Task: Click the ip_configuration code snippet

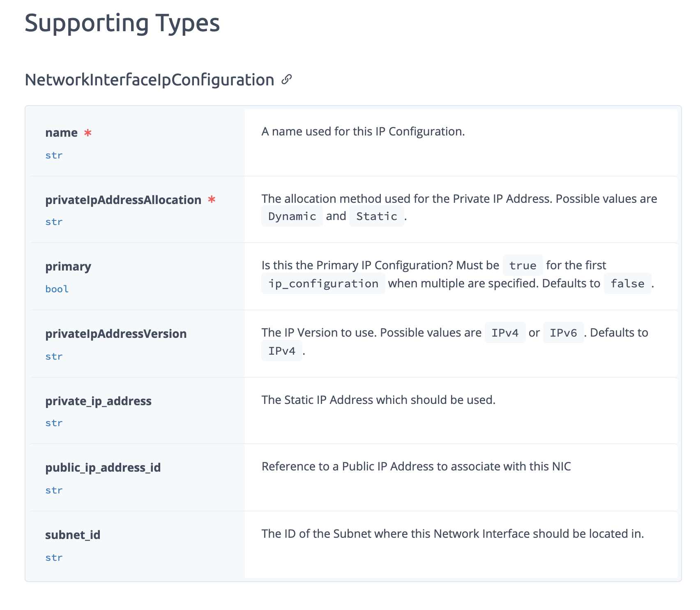Action: click(x=323, y=284)
